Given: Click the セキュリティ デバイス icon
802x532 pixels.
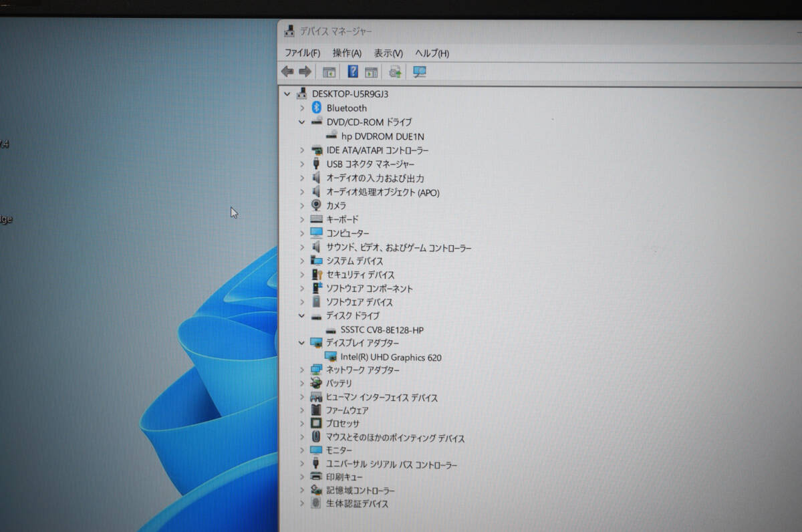Looking at the screenshot, I should [317, 275].
